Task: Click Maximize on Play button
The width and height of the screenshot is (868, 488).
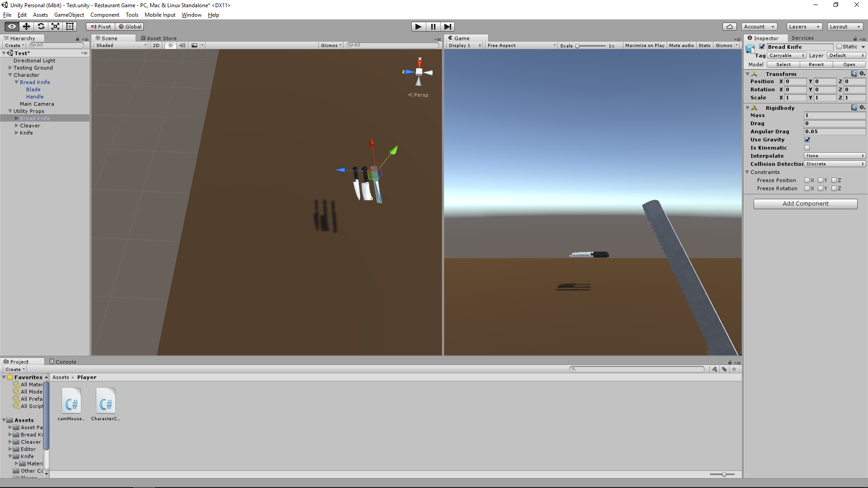Action: pyautogui.click(x=645, y=46)
